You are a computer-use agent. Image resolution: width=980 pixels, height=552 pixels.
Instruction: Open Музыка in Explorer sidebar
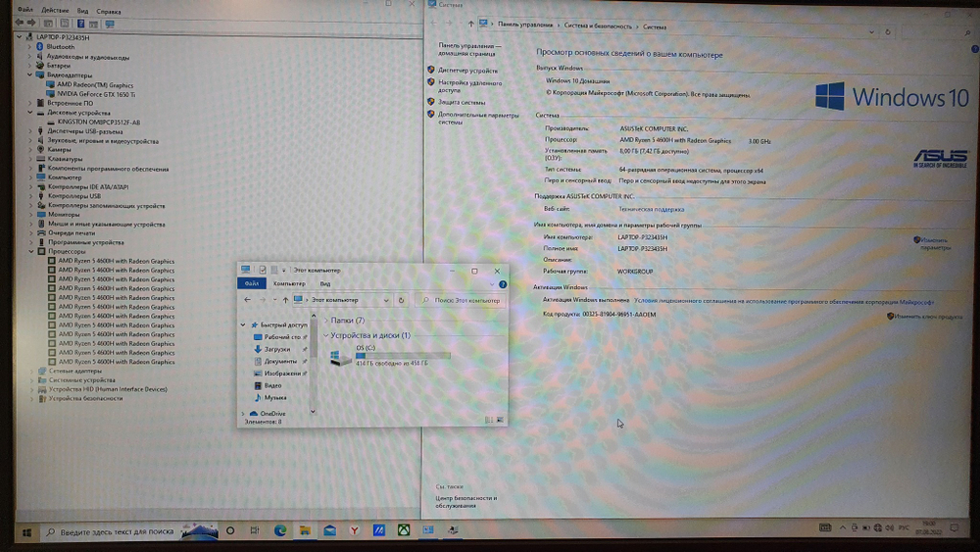coord(275,398)
